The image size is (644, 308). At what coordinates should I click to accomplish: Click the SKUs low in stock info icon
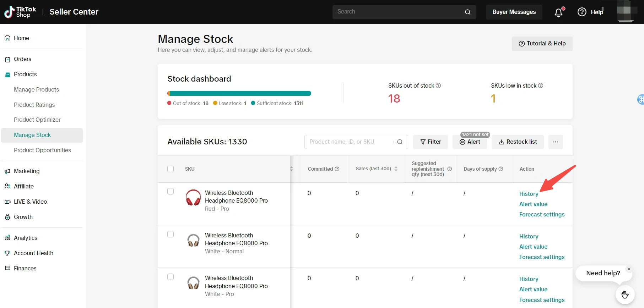click(x=541, y=86)
